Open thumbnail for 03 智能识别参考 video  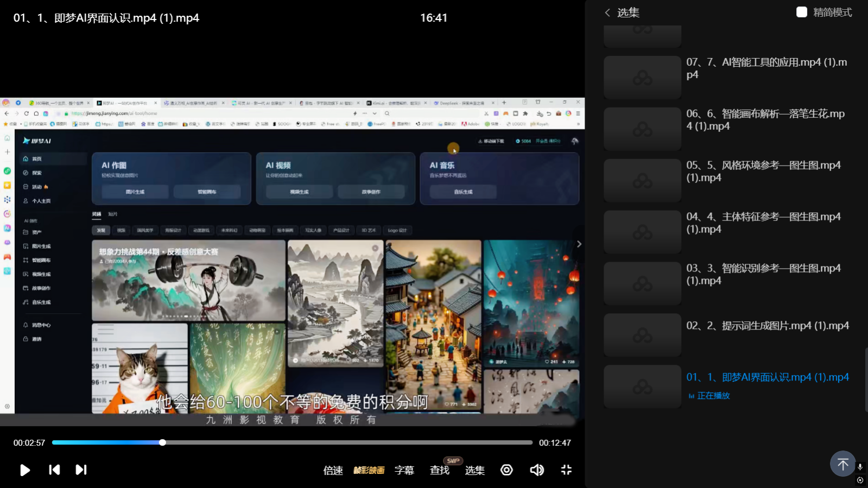pos(642,284)
